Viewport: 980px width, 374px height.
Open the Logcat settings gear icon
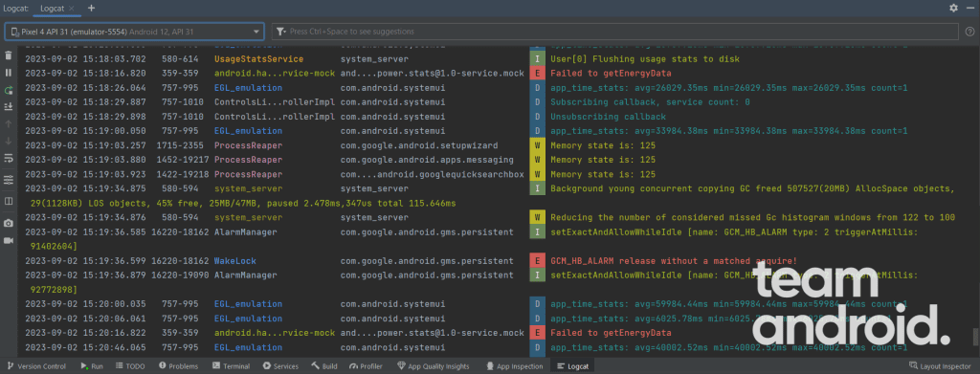(x=953, y=8)
